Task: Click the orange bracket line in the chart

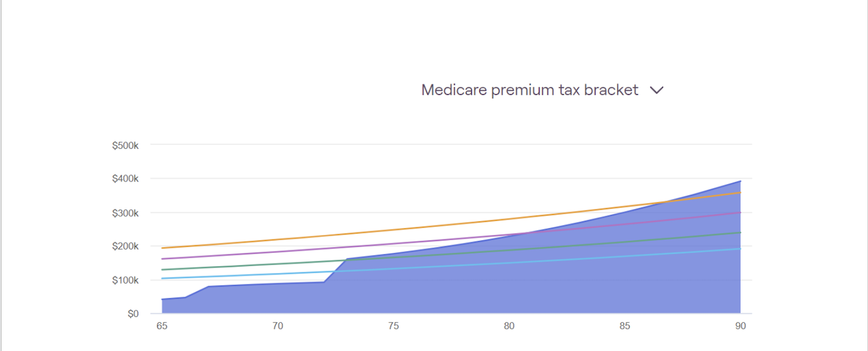Action: 393,231
